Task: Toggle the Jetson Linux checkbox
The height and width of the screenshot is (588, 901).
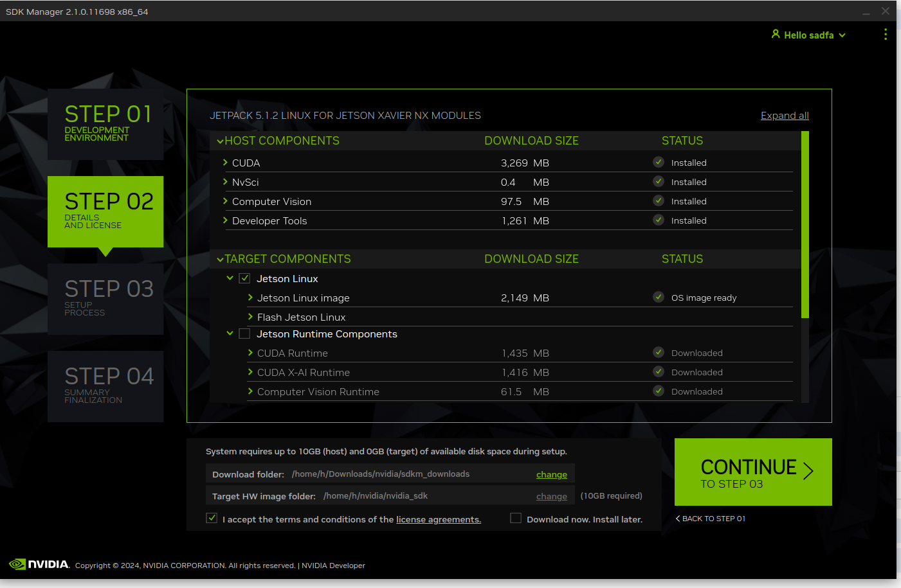Action: click(x=244, y=278)
